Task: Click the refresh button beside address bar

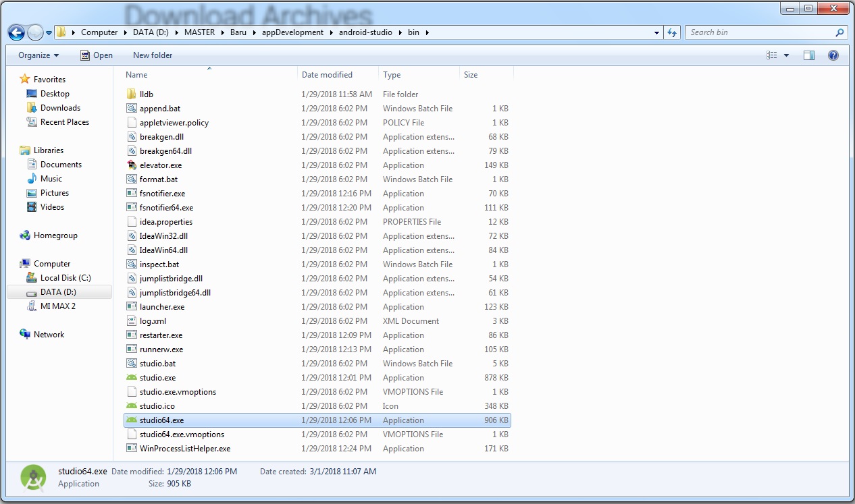Action: (x=672, y=32)
